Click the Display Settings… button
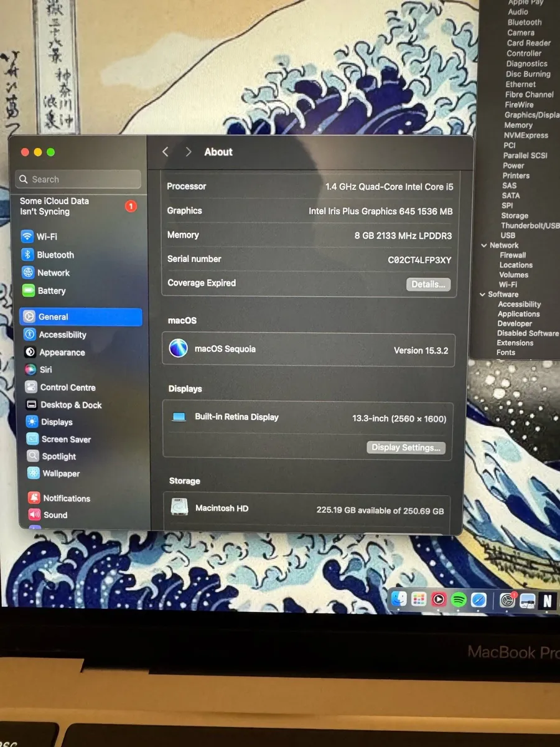 [406, 448]
